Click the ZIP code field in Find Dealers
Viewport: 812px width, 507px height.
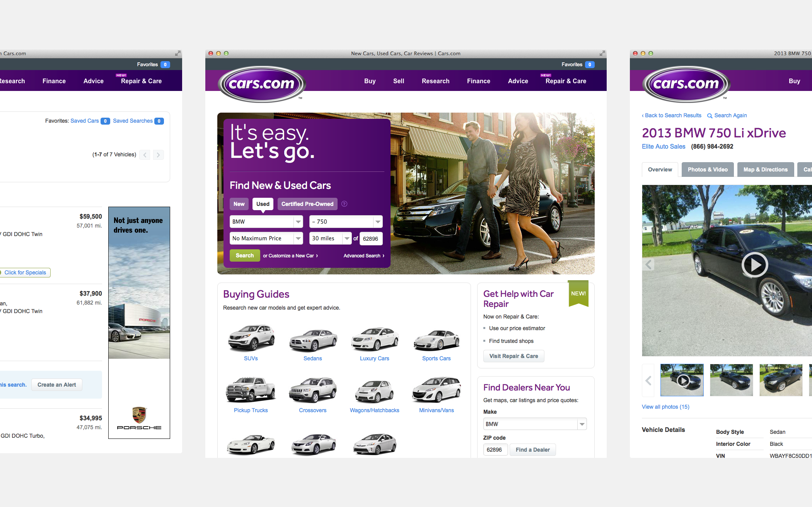495,450
